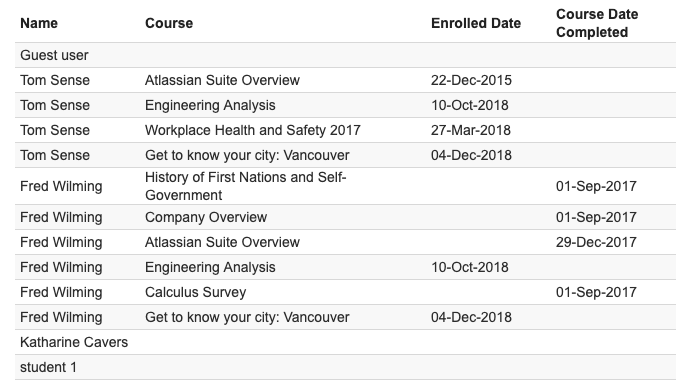Image resolution: width=691 pixels, height=383 pixels.
Task: Click Workplace Health and Safety 2017
Action: [253, 130]
